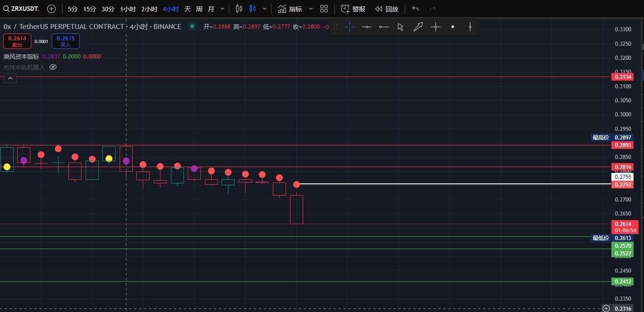Select the vertical line drawing tool
Image resolution: width=644 pixels, height=312 pixels.
point(470,27)
